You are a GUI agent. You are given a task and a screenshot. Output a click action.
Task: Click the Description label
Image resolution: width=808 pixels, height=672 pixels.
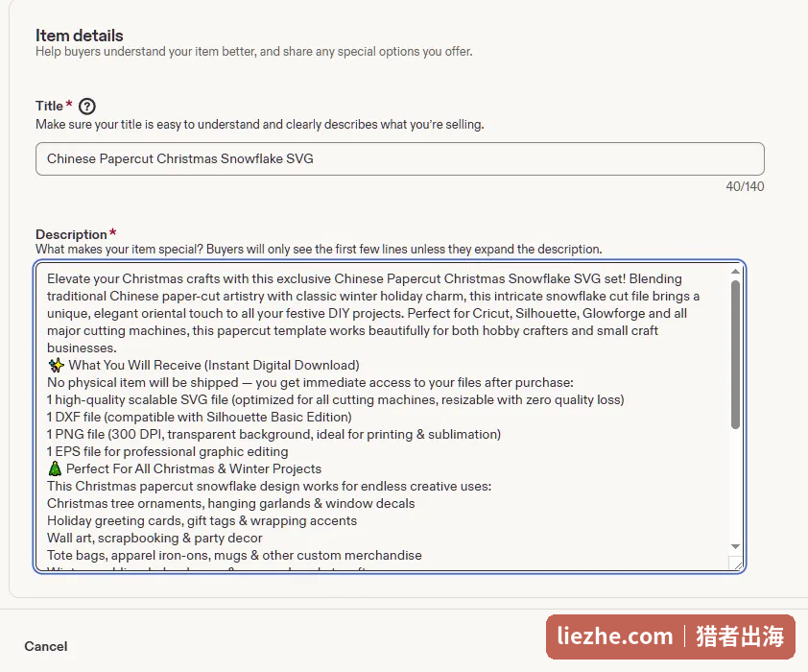tap(71, 234)
